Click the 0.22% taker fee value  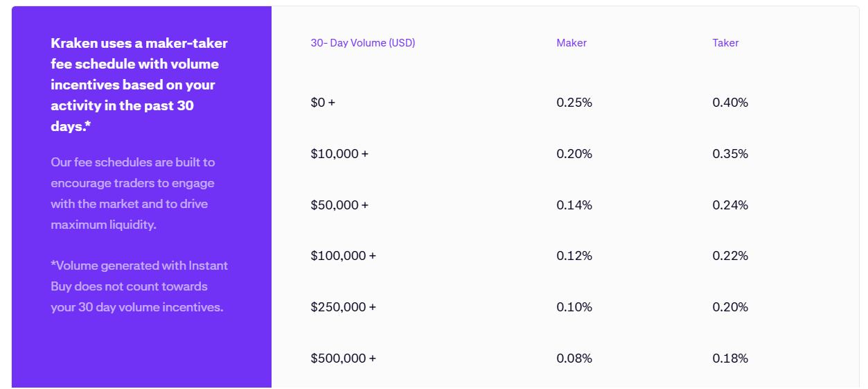(x=730, y=256)
